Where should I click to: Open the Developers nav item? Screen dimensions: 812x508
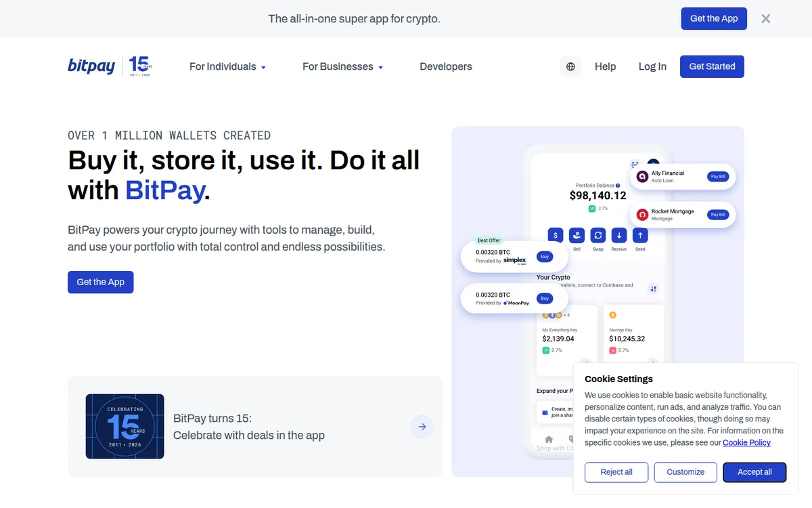point(446,66)
